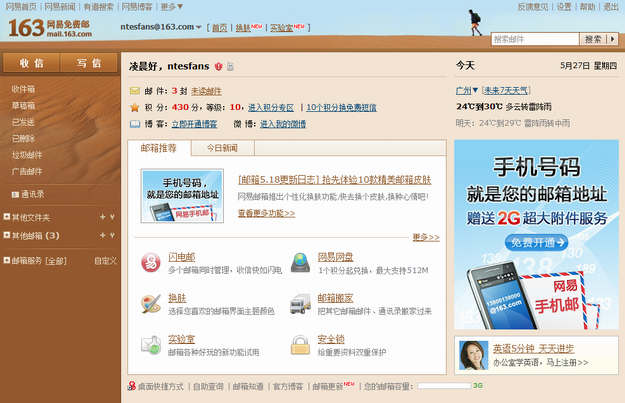Open the 垃圾邮件 folder
Image resolution: width=625 pixels, height=403 pixels.
click(x=27, y=155)
